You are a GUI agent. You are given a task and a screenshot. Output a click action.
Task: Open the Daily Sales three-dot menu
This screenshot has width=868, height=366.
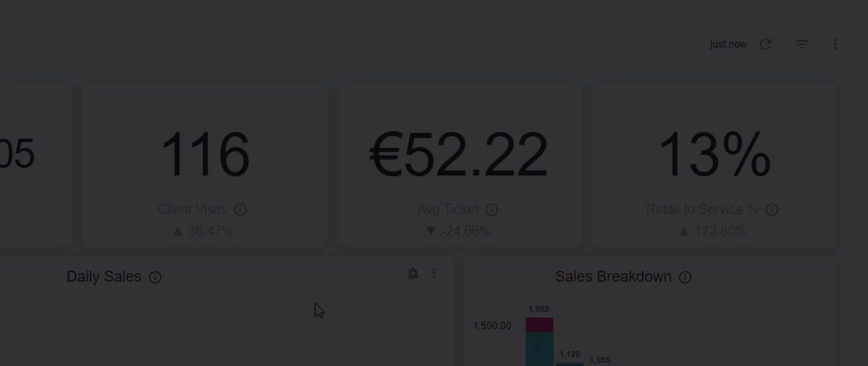pyautogui.click(x=434, y=273)
